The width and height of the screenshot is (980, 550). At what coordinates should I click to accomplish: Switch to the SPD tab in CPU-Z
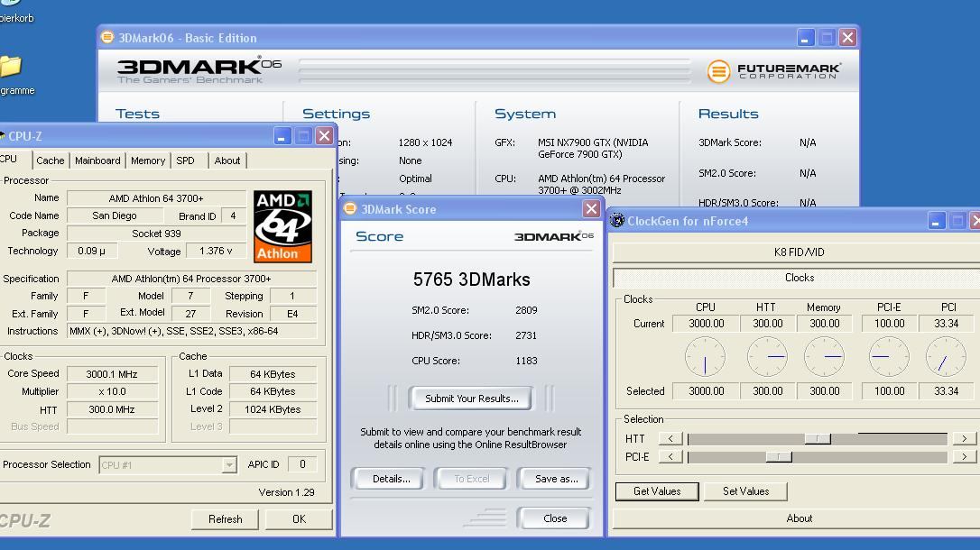click(x=186, y=160)
